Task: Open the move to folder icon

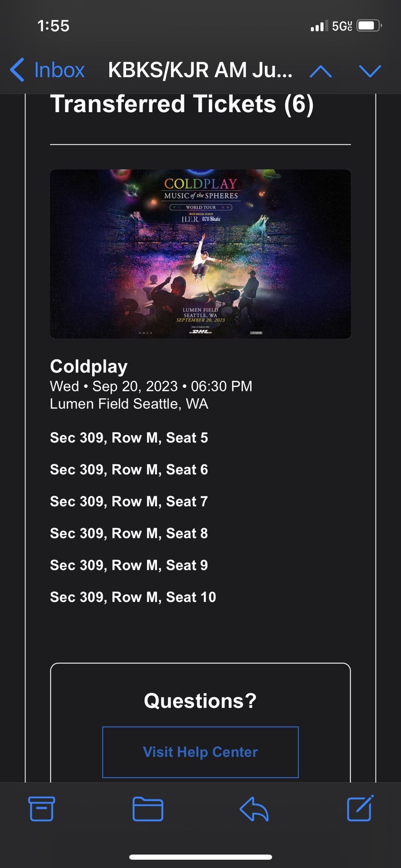Action: pyautogui.click(x=148, y=810)
